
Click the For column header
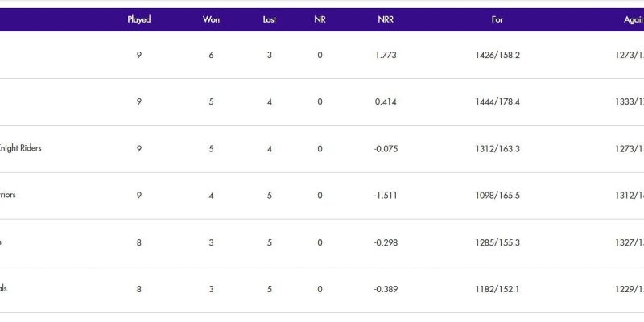pos(497,19)
